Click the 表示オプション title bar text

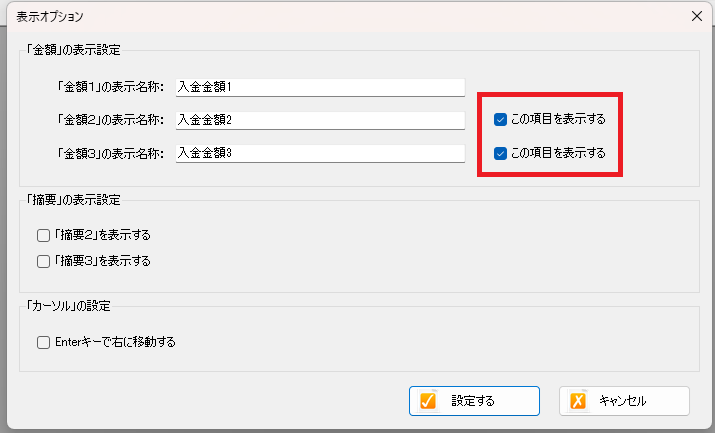50,17
